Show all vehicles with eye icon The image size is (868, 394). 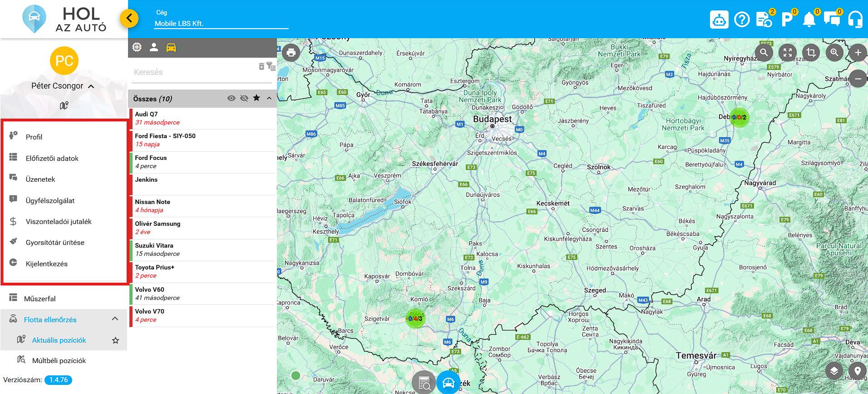[x=231, y=98]
